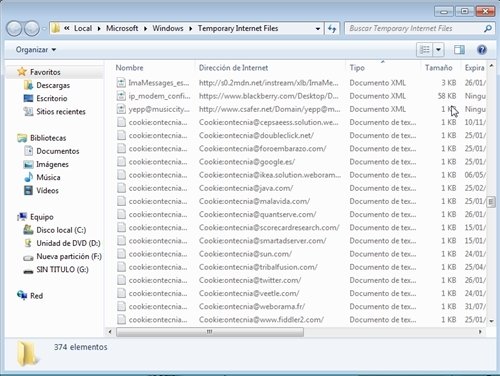The width and height of the screenshot is (500, 376).
Task: Select Cookie:ontecnia@malavida.com/ row
Action: (x=301, y=201)
